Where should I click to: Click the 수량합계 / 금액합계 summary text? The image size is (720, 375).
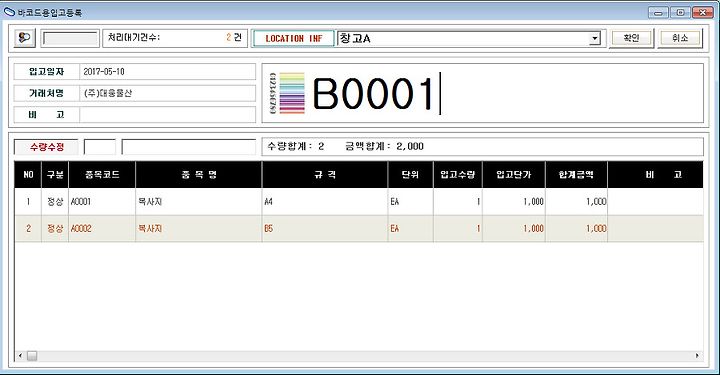point(345,146)
